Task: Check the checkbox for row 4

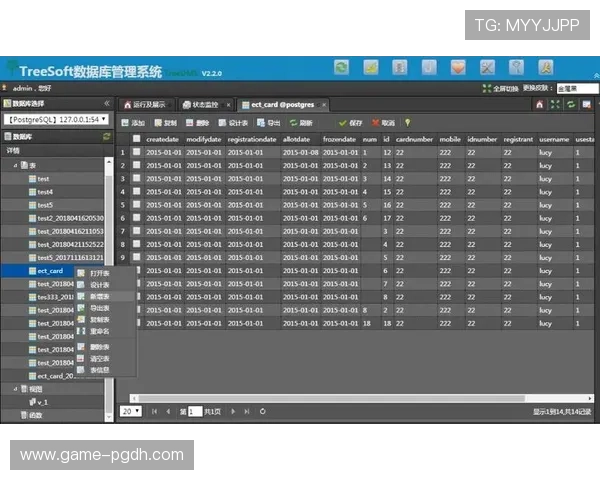Action: pos(137,191)
